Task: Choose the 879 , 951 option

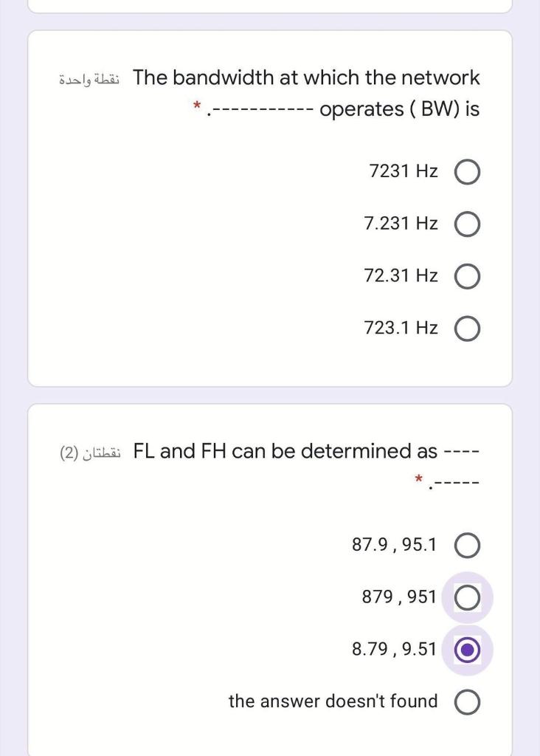Action: point(468,597)
